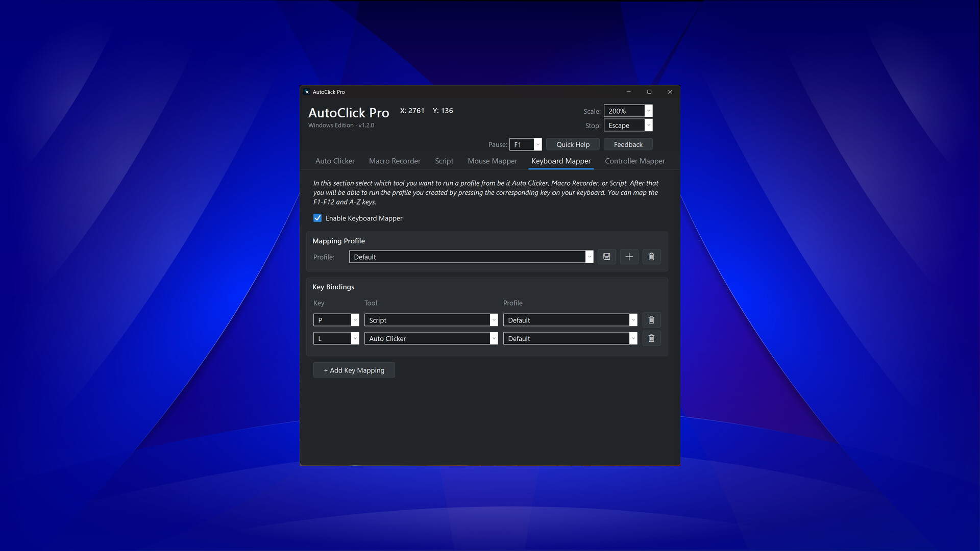Save the mapping profile with the disk icon
The width and height of the screenshot is (980, 551).
[x=606, y=257]
